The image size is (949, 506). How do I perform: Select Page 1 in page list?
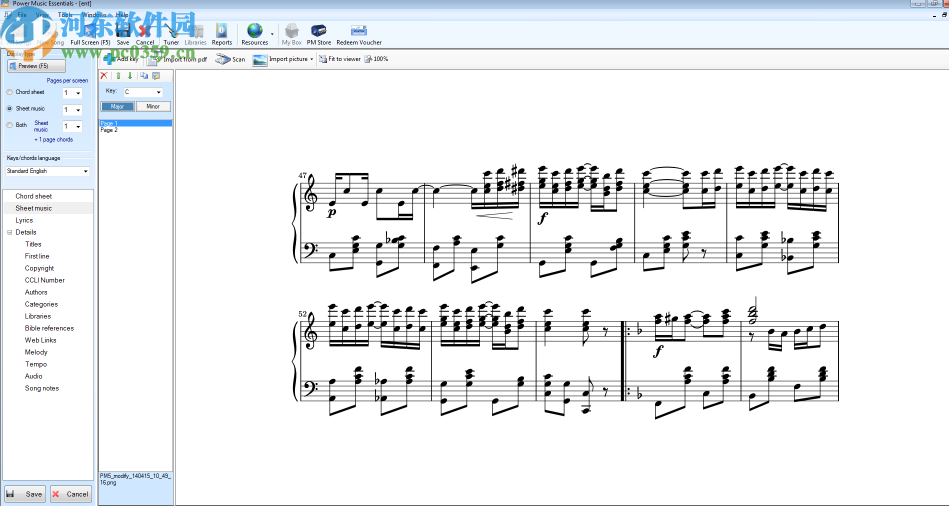[136, 123]
